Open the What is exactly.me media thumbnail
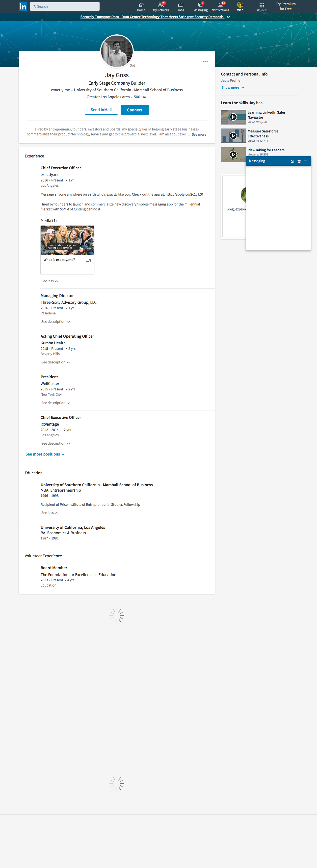Screen dimensions: 317x868 pos(67,240)
